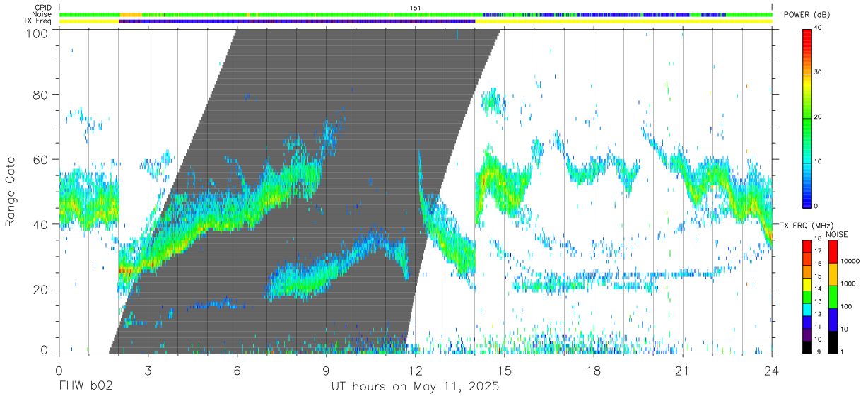The width and height of the screenshot is (868, 401).
Task: Select the TX Freq label at top left
Action: (38, 21)
